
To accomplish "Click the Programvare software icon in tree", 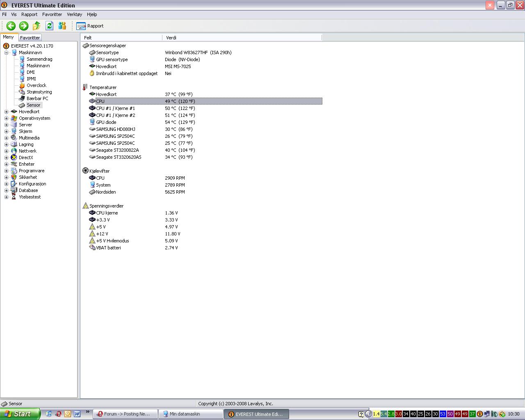I will 14,171.
